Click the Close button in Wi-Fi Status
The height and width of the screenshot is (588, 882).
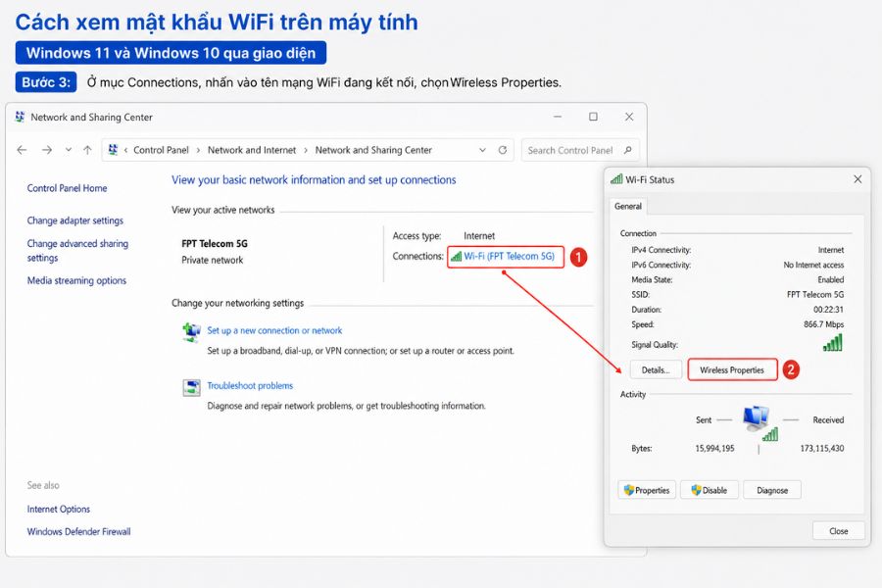[838, 530]
